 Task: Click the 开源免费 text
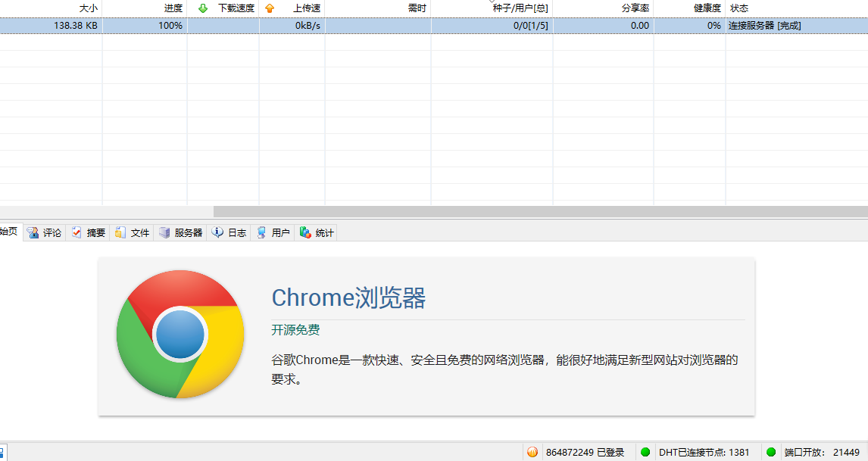point(295,330)
